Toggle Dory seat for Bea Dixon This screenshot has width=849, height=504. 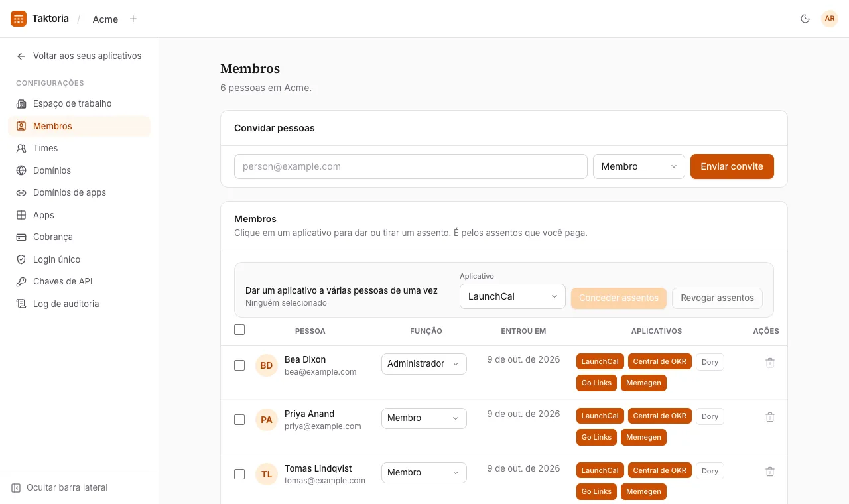pyautogui.click(x=710, y=362)
